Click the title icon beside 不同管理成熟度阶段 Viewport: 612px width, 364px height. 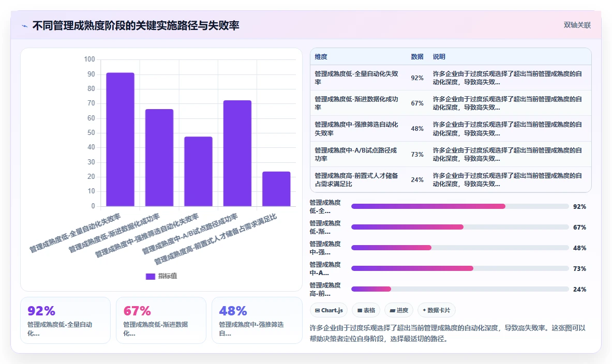[25, 26]
